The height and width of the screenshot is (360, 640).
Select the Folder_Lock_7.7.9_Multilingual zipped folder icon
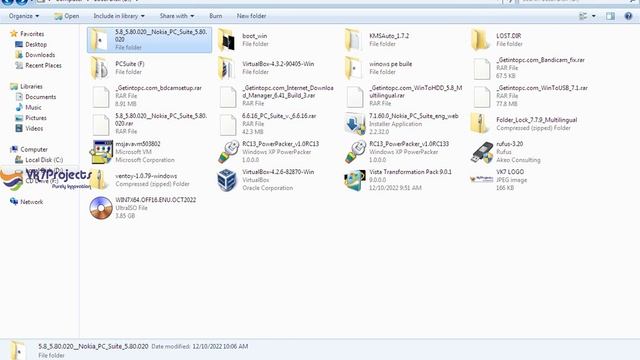(x=480, y=124)
